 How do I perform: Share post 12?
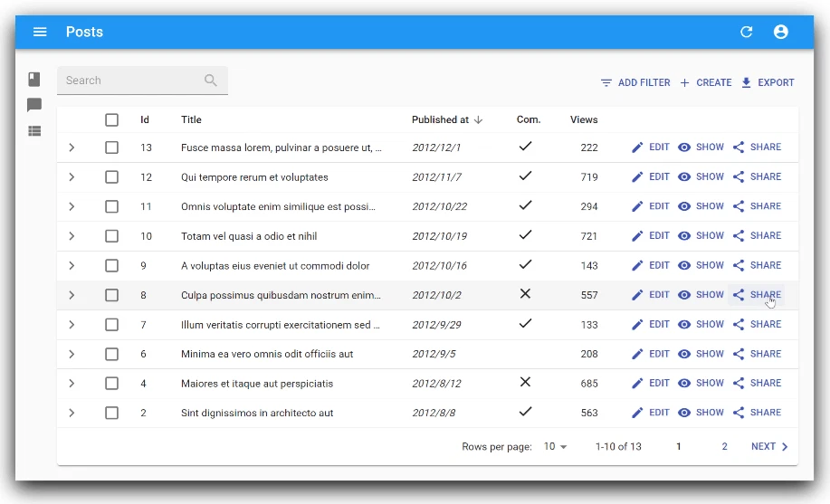[757, 176]
